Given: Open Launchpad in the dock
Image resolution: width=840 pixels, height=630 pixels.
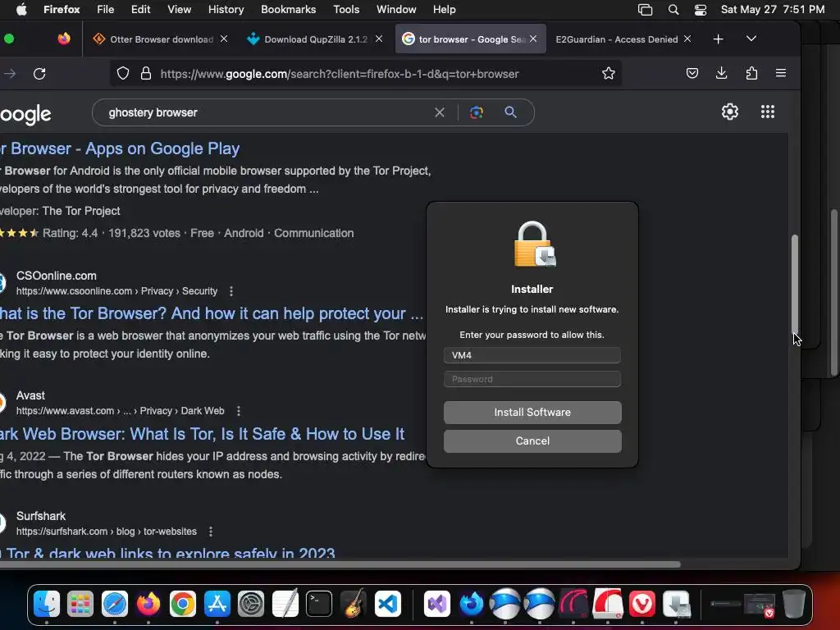Looking at the screenshot, I should pos(80,605).
